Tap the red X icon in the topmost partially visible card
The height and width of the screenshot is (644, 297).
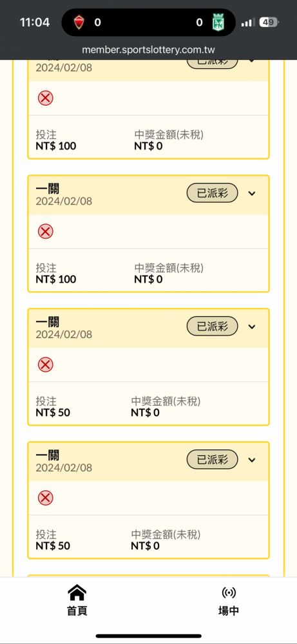[46, 98]
